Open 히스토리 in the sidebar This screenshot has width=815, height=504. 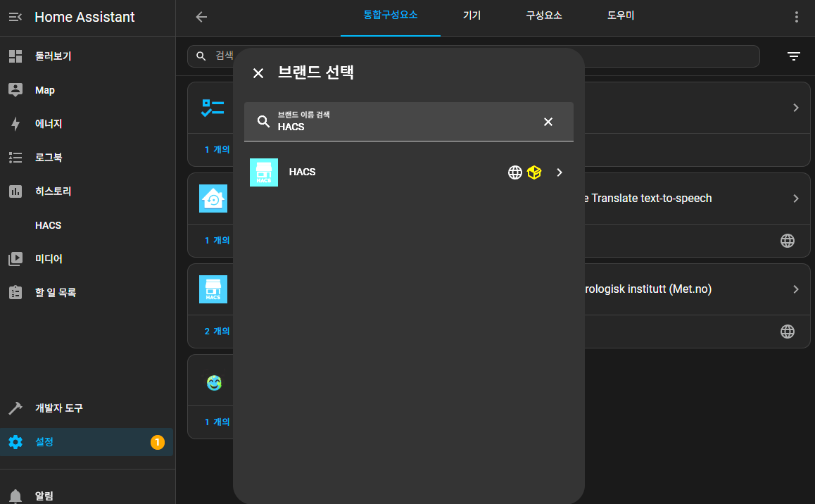87,191
